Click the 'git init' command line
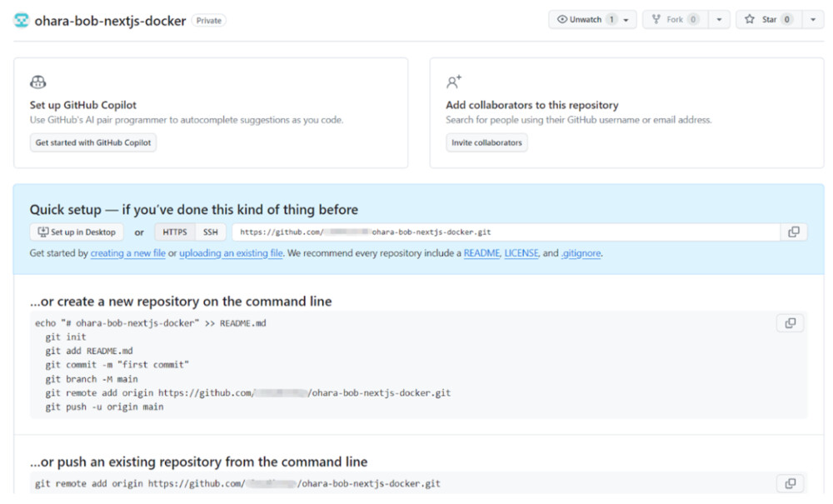The height and width of the screenshot is (504, 833). point(65,337)
